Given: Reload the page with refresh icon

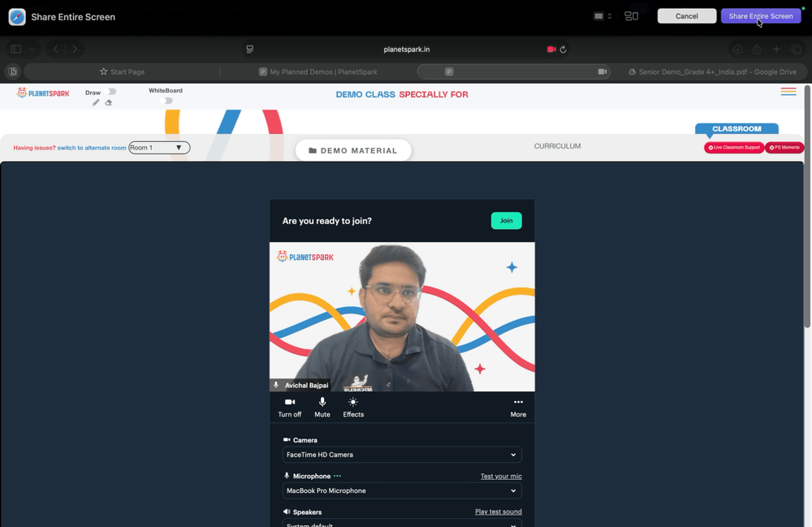Looking at the screenshot, I should click(563, 50).
